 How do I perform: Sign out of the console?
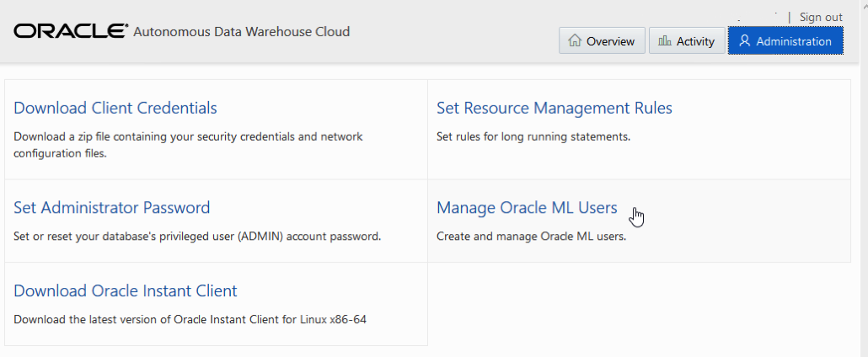tap(821, 17)
